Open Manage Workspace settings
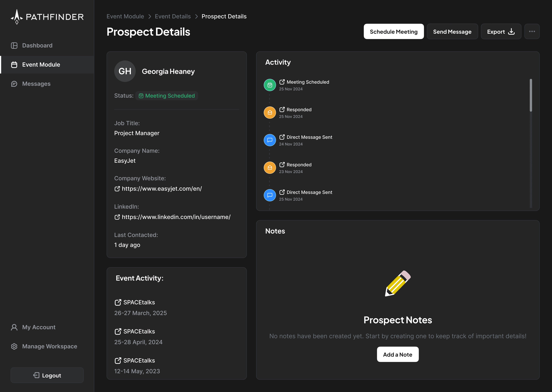The width and height of the screenshot is (552, 392). tap(50, 346)
